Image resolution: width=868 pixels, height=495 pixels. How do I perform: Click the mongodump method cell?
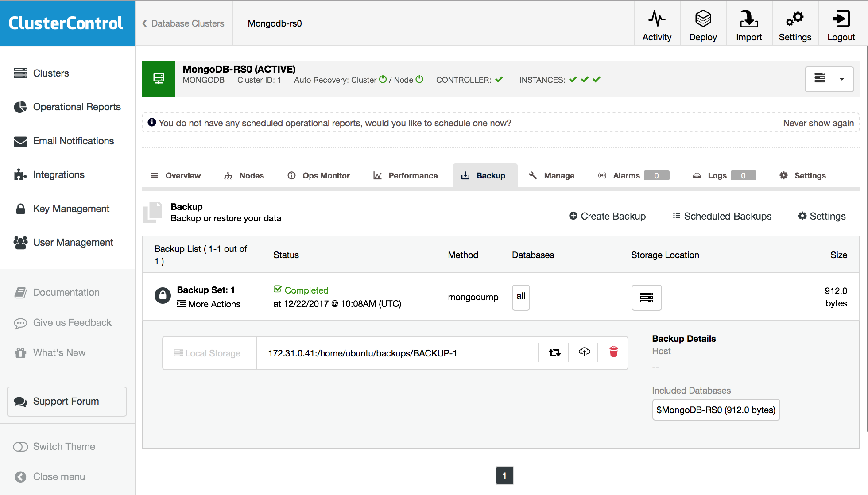pyautogui.click(x=473, y=297)
